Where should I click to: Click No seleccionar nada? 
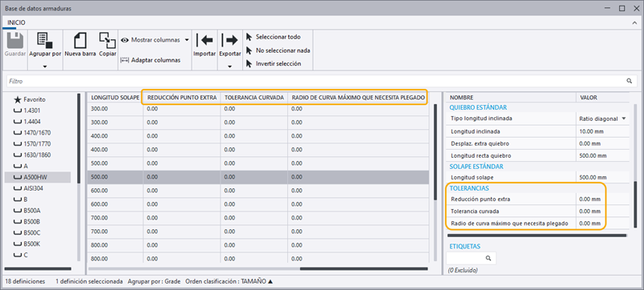[278, 50]
